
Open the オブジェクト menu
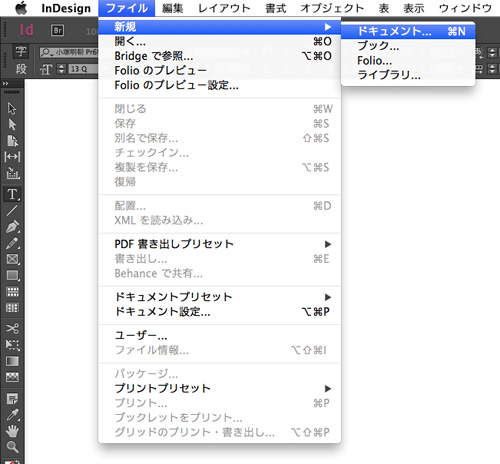coord(332,8)
